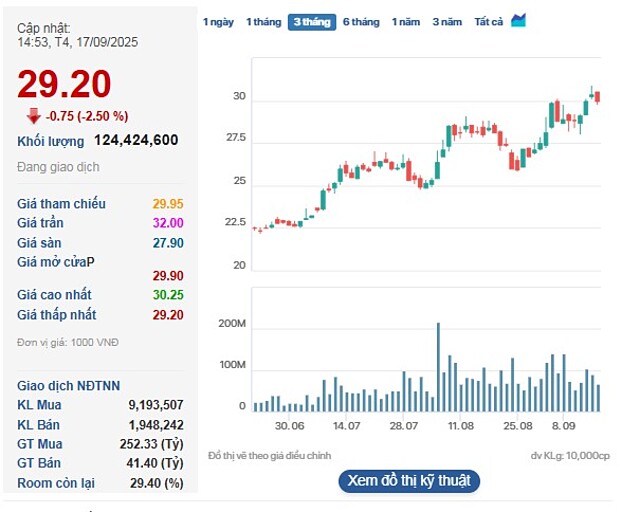Click the Giá tham chiếu value 29.95
The width and height of the screenshot is (640, 512).
click(167, 204)
